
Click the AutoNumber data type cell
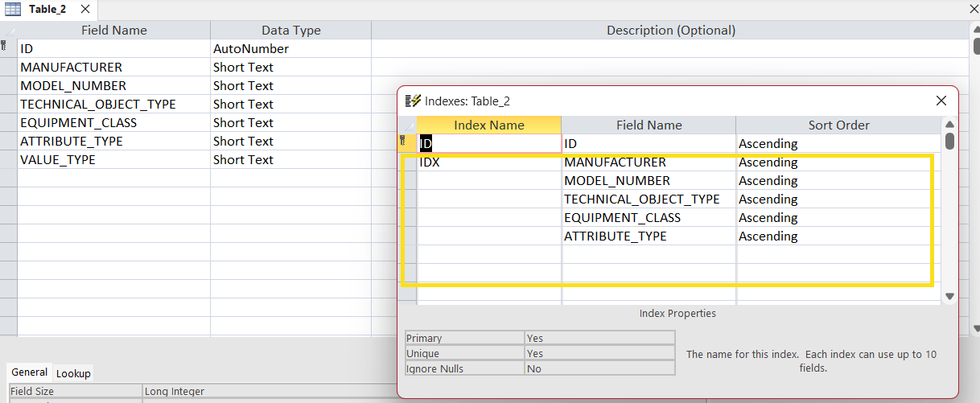[x=290, y=49]
